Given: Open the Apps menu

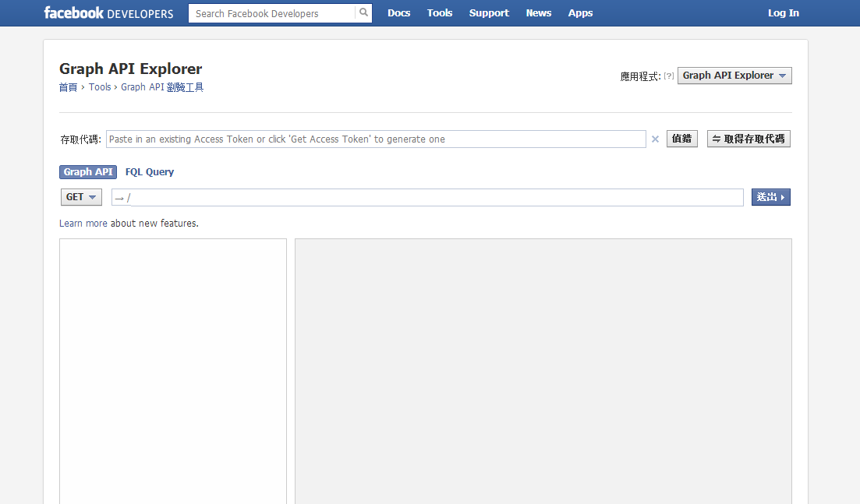Looking at the screenshot, I should click(580, 13).
